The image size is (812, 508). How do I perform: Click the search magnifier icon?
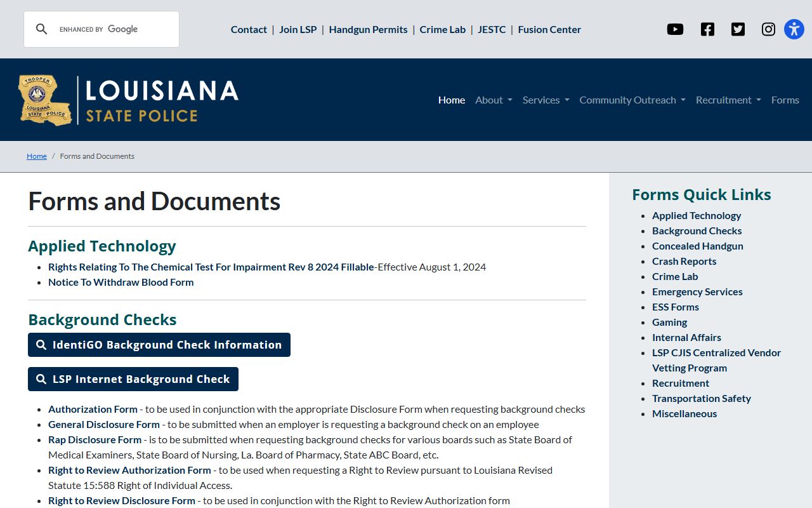(42, 29)
